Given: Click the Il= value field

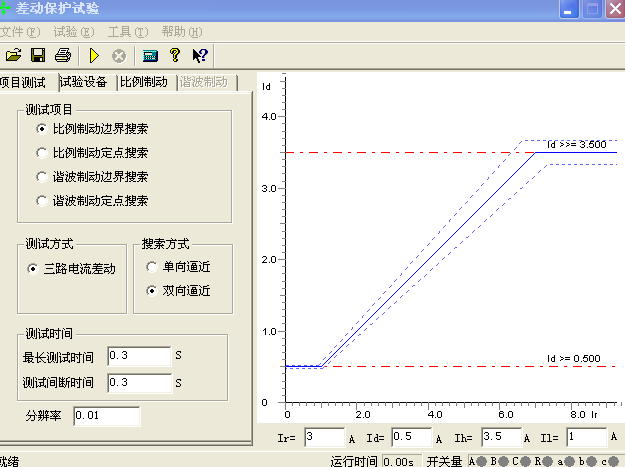Looking at the screenshot, I should point(587,437).
